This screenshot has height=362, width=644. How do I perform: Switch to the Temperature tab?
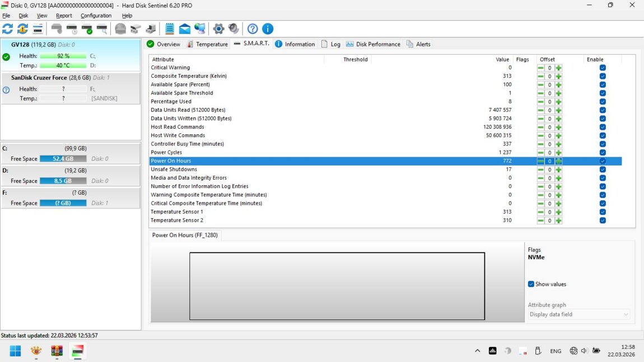207,44
